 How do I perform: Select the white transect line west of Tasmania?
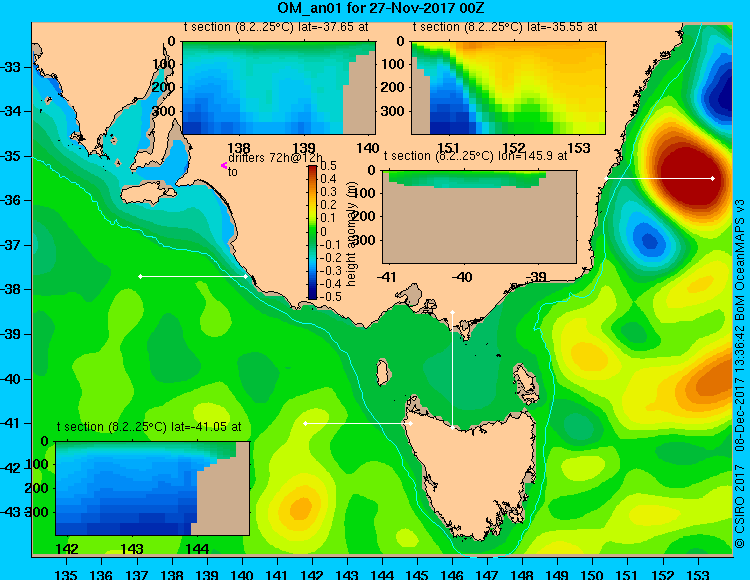[x=358, y=424]
